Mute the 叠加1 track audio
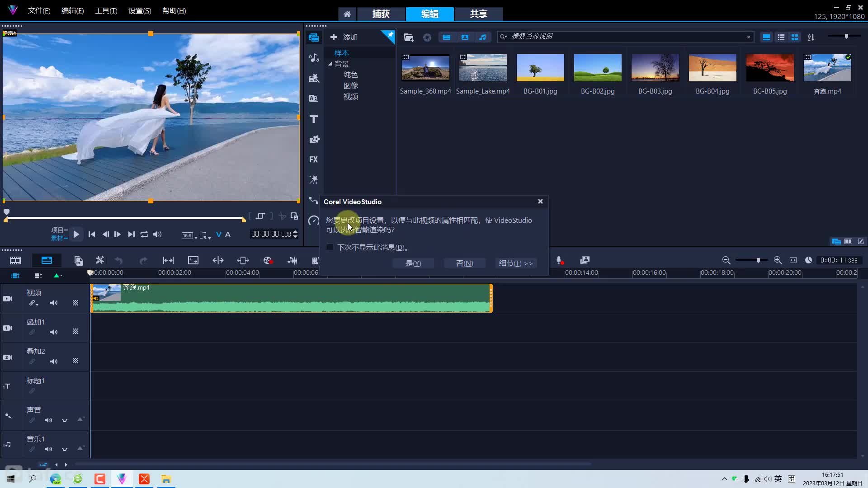Viewport: 868px width, 488px height. [54, 332]
